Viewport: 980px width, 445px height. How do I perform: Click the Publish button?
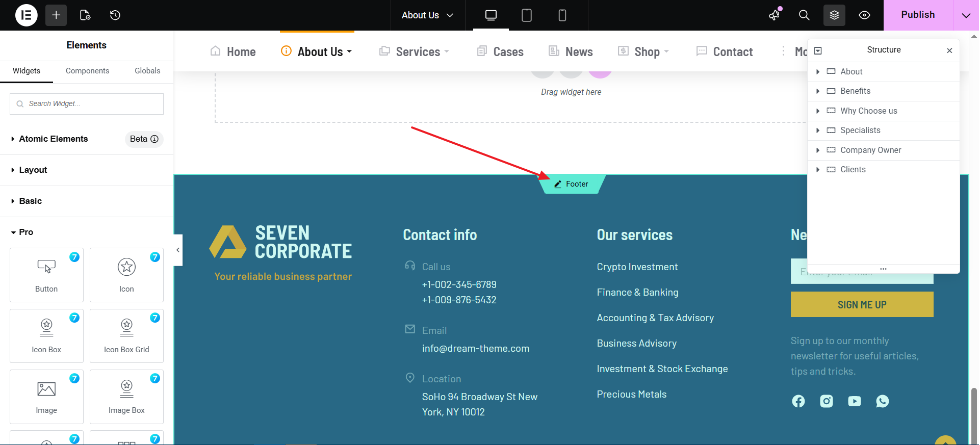pyautogui.click(x=918, y=15)
